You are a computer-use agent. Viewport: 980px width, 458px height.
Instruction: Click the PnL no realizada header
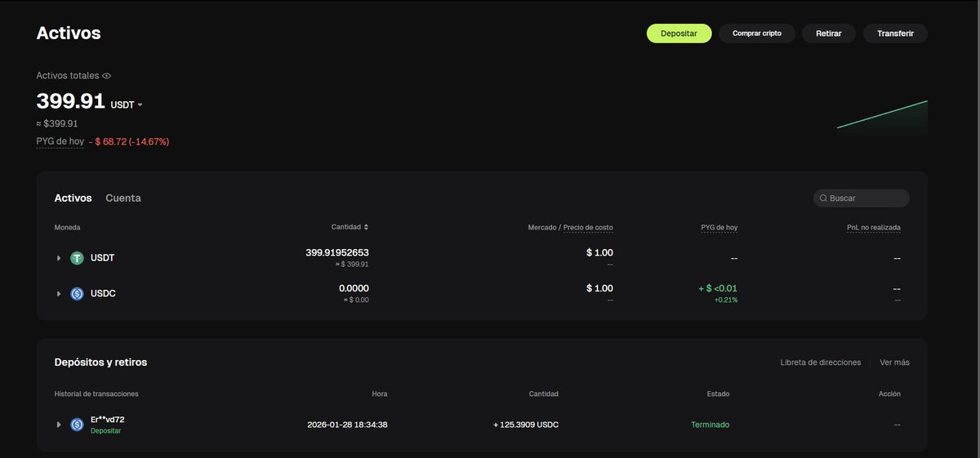tap(874, 228)
